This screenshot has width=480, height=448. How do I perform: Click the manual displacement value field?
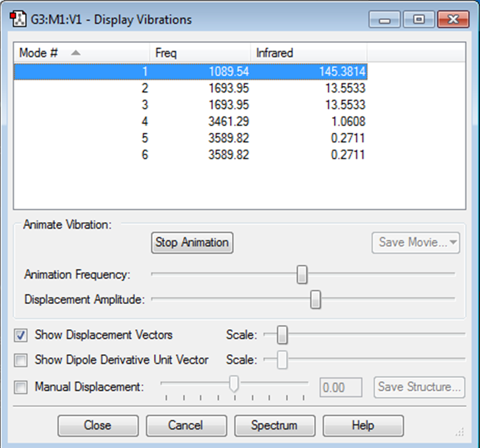[341, 387]
